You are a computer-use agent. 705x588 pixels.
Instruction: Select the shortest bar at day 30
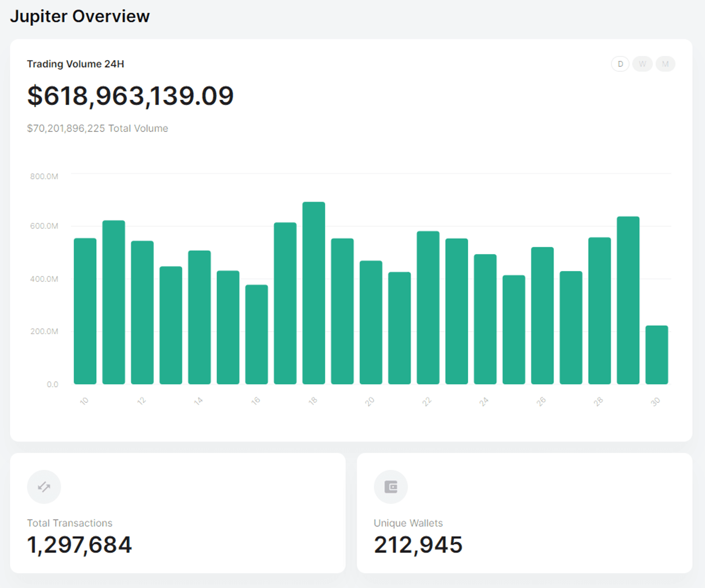click(657, 355)
